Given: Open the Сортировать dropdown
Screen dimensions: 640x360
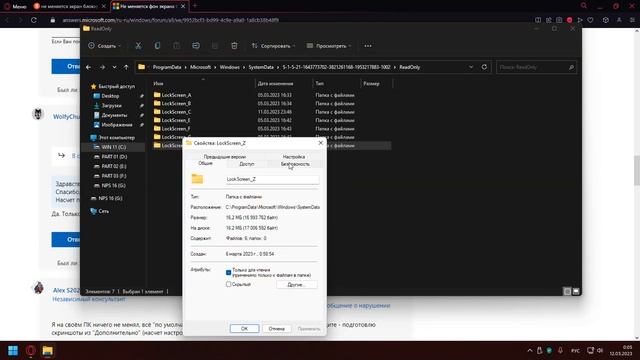Looking at the screenshot, I should tap(273, 46).
